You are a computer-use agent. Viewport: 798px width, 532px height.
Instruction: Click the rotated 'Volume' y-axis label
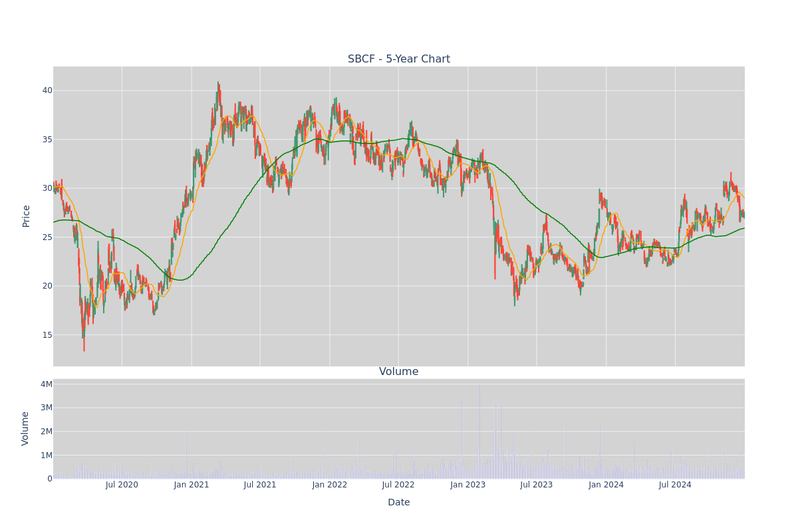click(x=26, y=428)
